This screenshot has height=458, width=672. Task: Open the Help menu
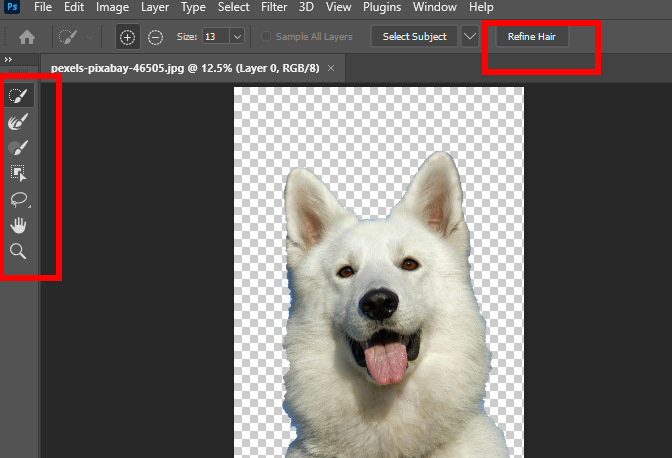click(x=481, y=7)
